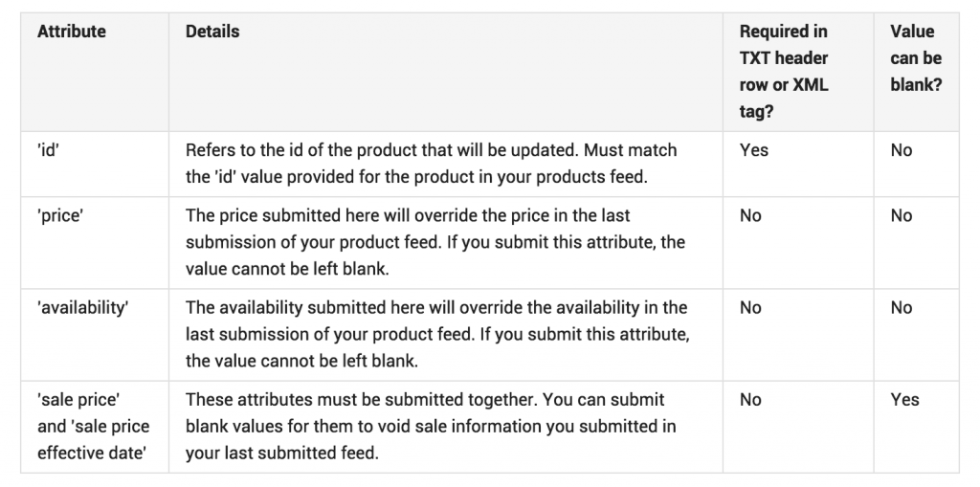Image resolution: width=980 pixels, height=487 pixels.
Task: Click the 'price' details description text
Action: 435,242
